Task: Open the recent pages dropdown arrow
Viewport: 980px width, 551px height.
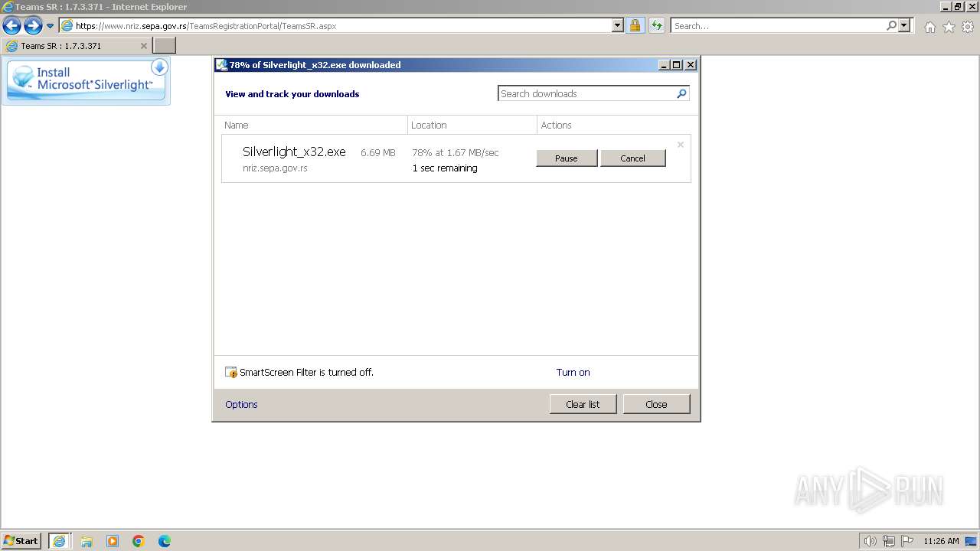Action: click(51, 26)
